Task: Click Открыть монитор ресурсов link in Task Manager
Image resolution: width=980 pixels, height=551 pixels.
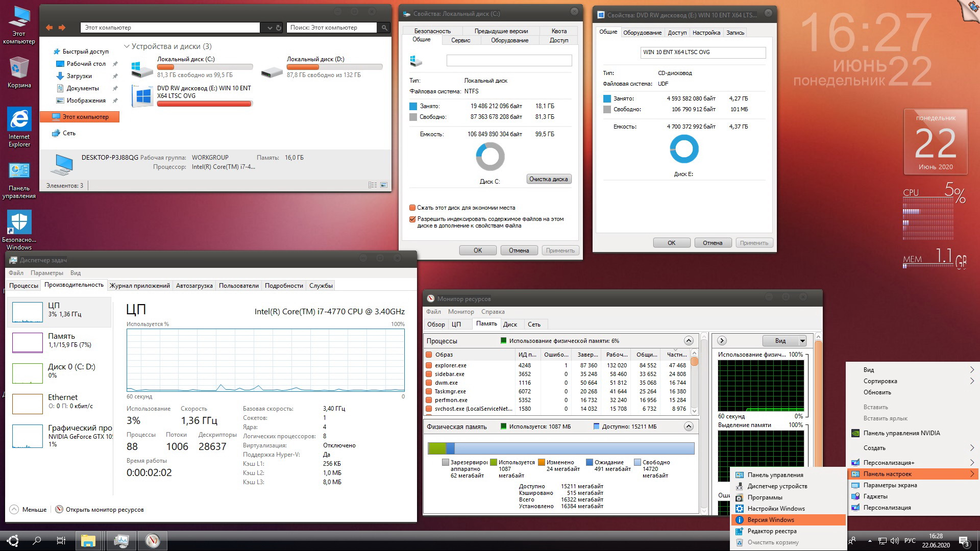Action: click(104, 510)
